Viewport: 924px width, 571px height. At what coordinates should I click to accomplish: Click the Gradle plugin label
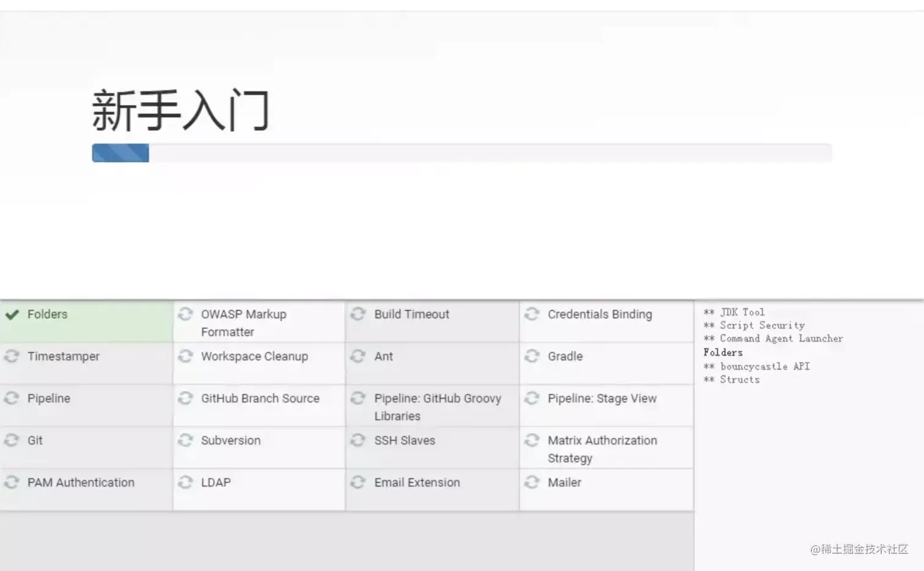tap(565, 356)
